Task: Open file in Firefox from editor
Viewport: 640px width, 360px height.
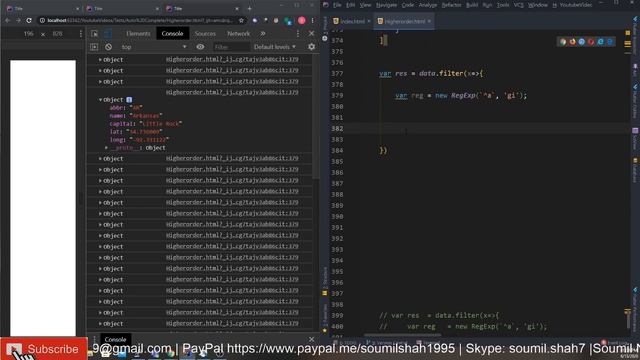Action: (572, 42)
